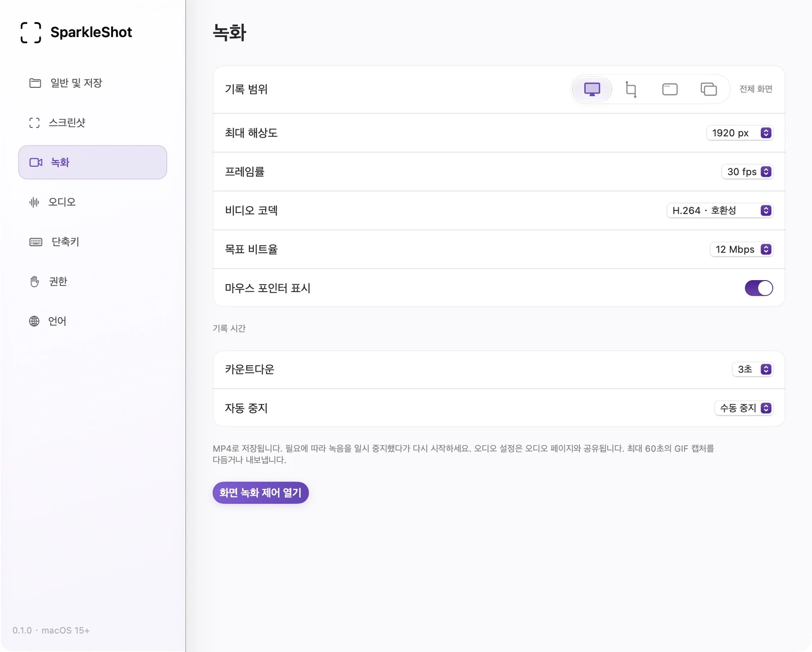
Task: Select full screen capture mode icon
Action: coord(592,89)
